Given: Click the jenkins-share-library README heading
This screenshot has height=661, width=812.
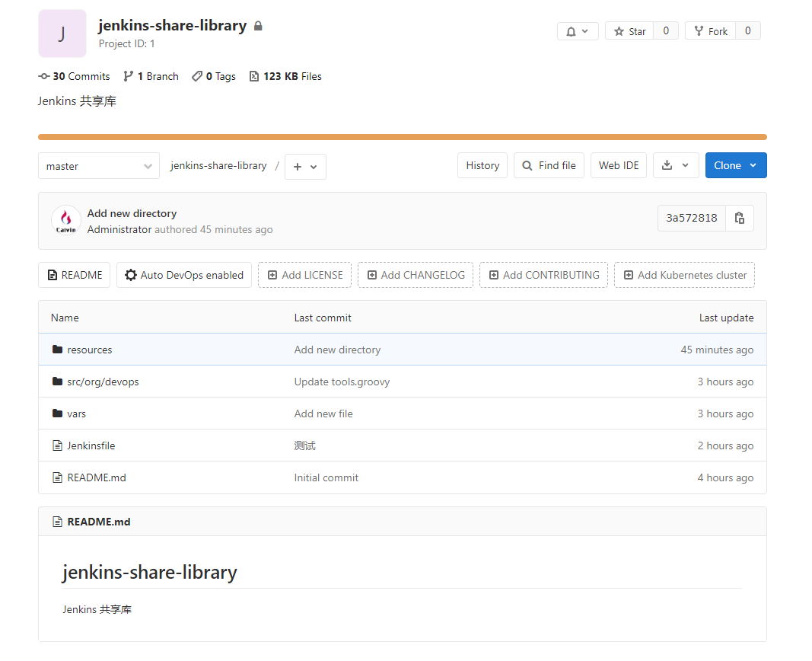Looking at the screenshot, I should [x=150, y=573].
